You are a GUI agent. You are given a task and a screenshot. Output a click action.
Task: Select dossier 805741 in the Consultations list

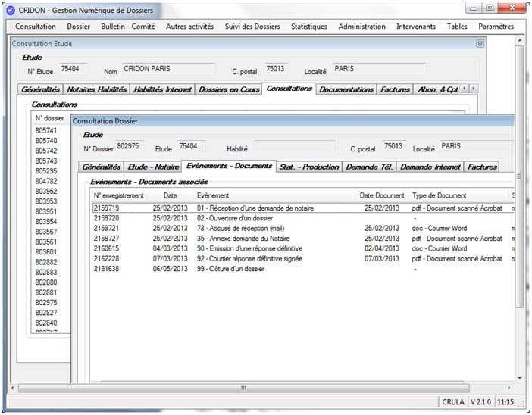(46, 131)
